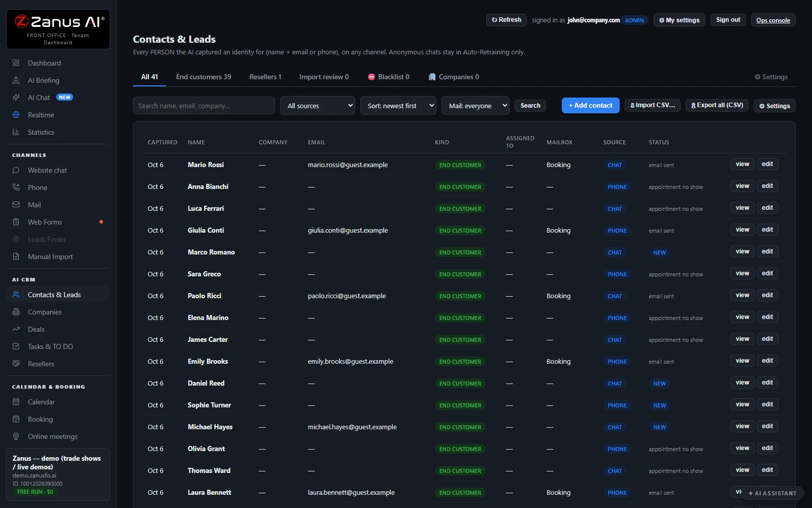Click the Import CSV button
Viewport: 812px width, 508px height.
point(653,105)
